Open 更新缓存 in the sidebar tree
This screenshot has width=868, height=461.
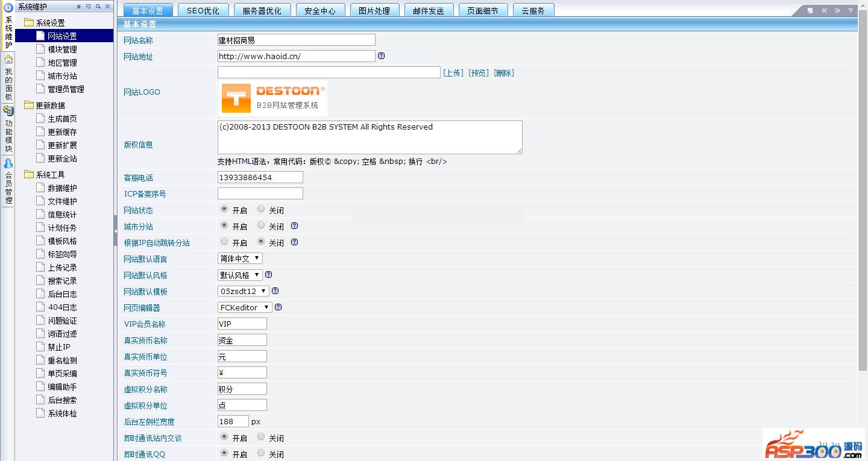[x=62, y=132]
